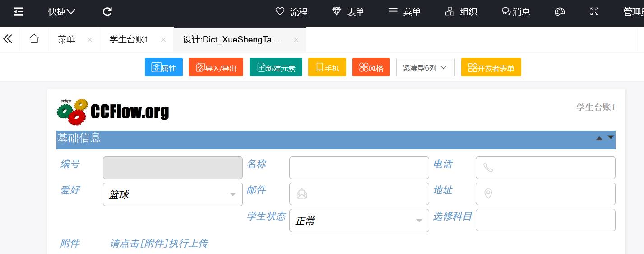Click the 基础信息 group header

pyautogui.click(x=336, y=140)
